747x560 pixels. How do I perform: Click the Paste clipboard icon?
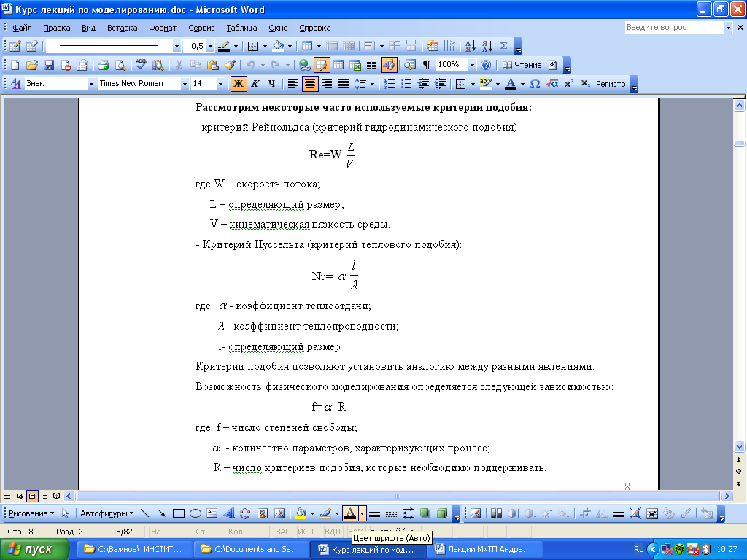[213, 65]
